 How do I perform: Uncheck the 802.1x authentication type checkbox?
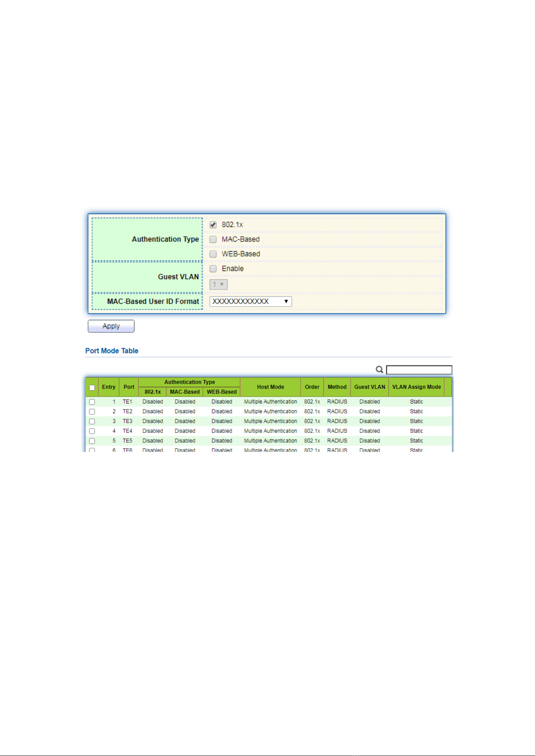point(213,225)
